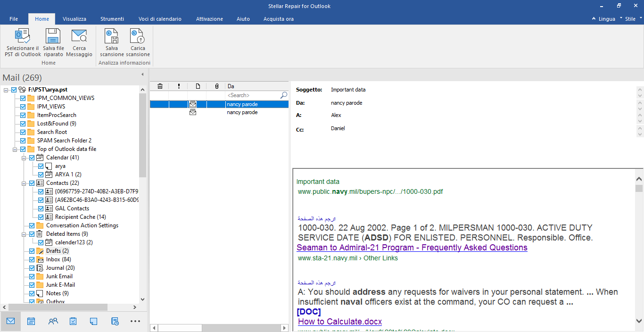The image size is (644, 332).
Task: Toggle the Junk Email checkbox
Action: click(x=32, y=276)
